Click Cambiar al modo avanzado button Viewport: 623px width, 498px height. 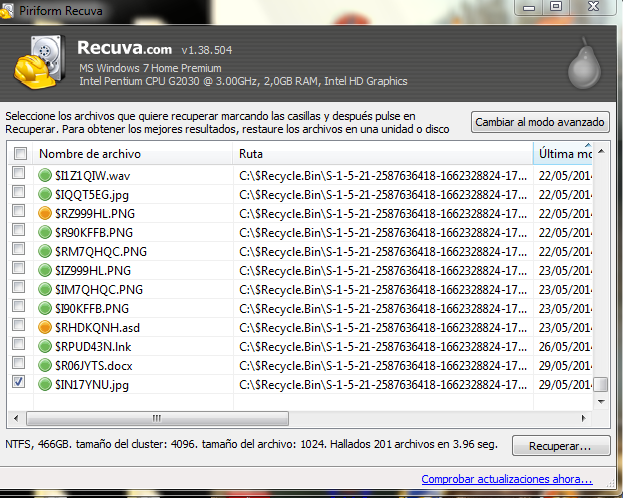pyautogui.click(x=540, y=122)
